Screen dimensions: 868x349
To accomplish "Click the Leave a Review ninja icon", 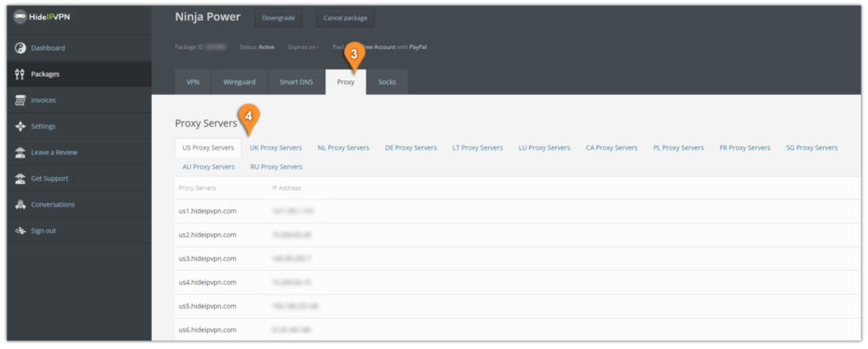I will click(x=20, y=152).
